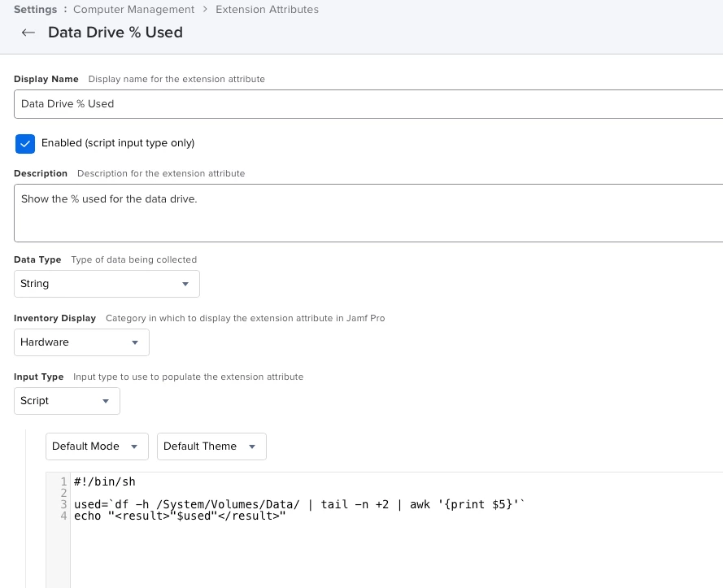Click the Default Mode arrow icon
723x588 pixels.
click(x=134, y=446)
